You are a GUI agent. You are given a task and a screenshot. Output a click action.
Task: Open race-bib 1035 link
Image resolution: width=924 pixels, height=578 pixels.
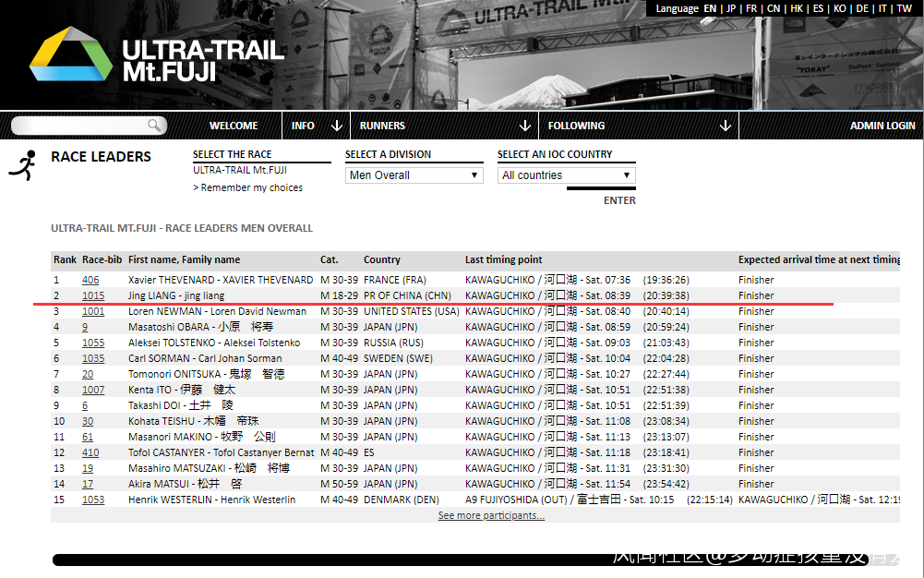93,358
